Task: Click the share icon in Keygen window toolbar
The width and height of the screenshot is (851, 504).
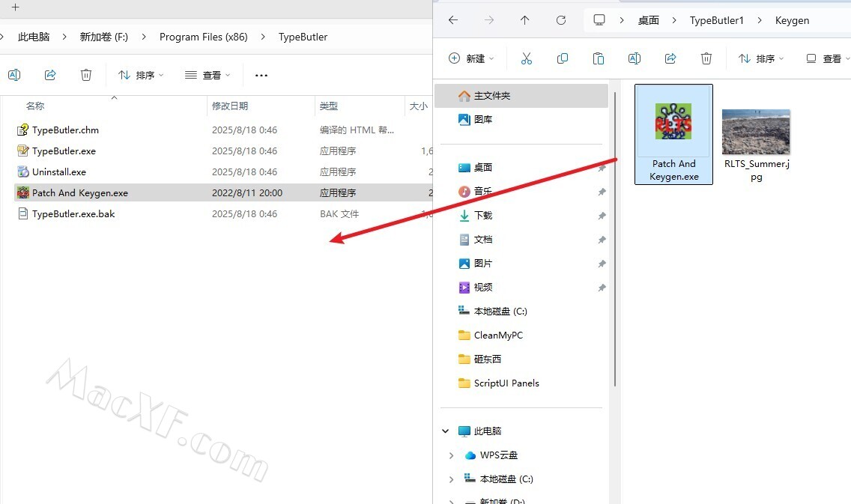Action: pyautogui.click(x=670, y=58)
